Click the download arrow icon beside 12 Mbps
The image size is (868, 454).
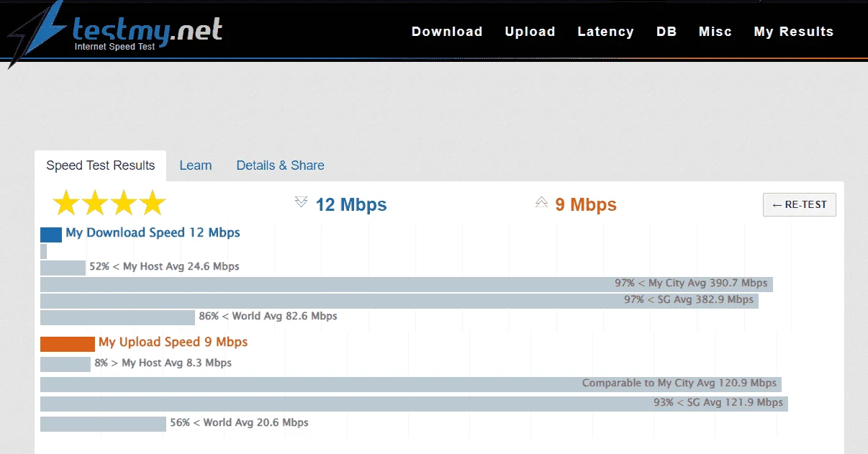coord(302,203)
